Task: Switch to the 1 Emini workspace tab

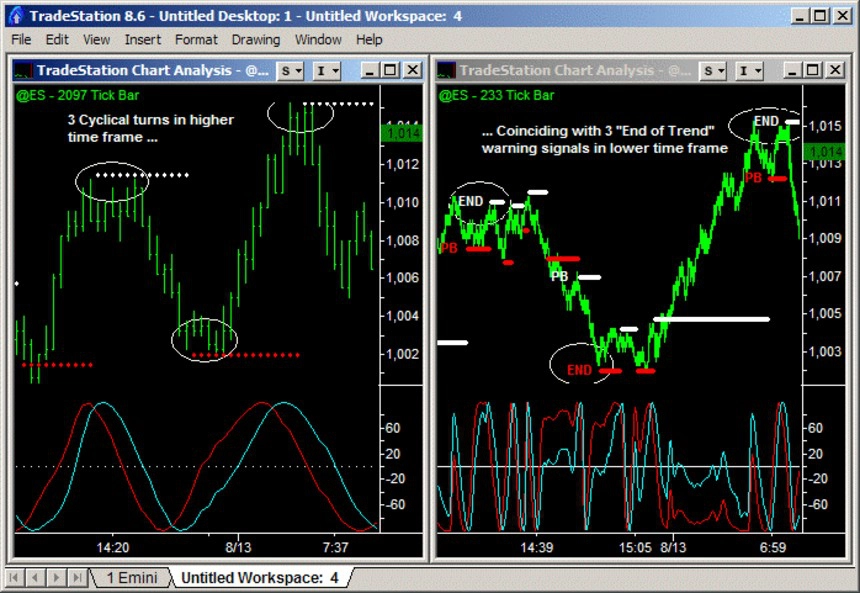Action: pyautogui.click(x=131, y=578)
